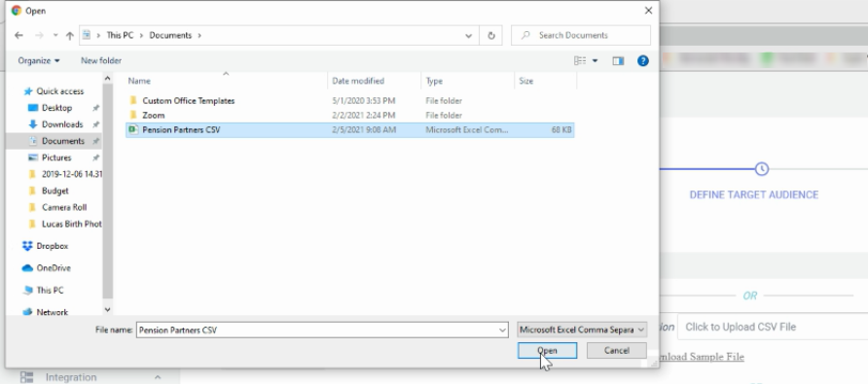The image size is (868, 384).
Task: Click Integration icon in browser sidebar
Action: point(26,377)
